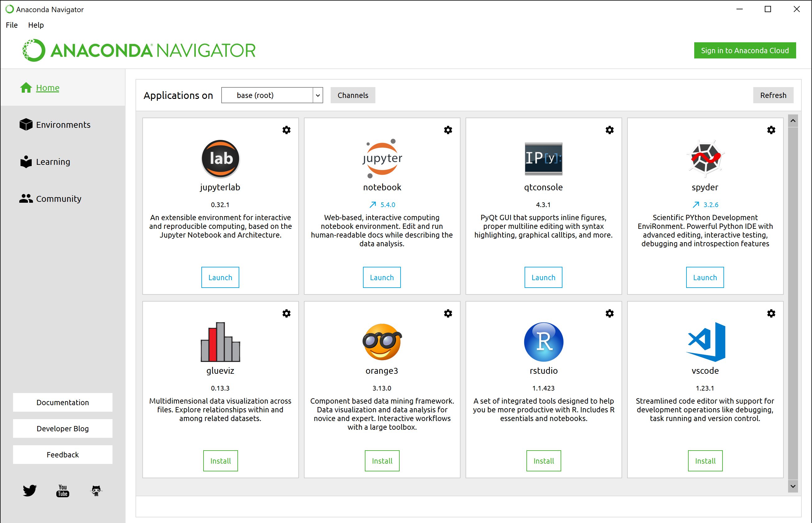Open the spyder tile gear options
812x523 pixels.
771,130
